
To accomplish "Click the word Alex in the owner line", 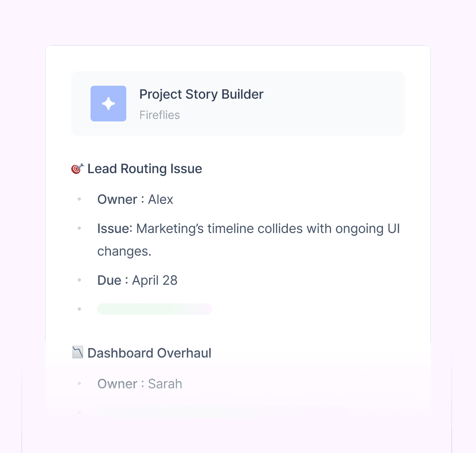I will pos(161,200).
